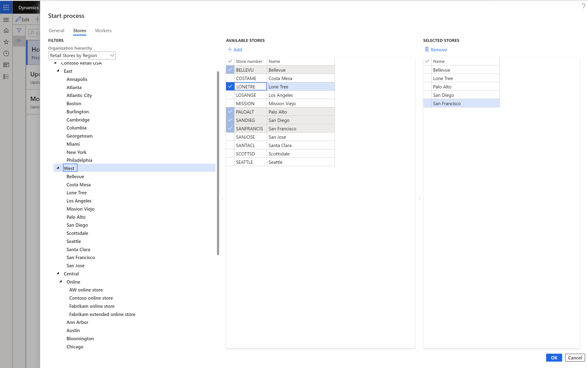This screenshot has height=368, width=588.
Task: Click the Recent items clock icon
Action: click(7, 53)
